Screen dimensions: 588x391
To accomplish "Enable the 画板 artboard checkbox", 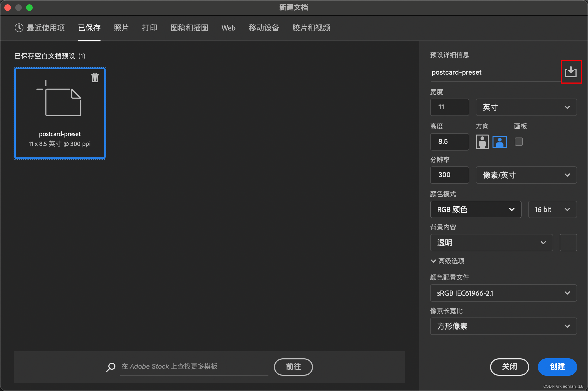I will pos(519,142).
